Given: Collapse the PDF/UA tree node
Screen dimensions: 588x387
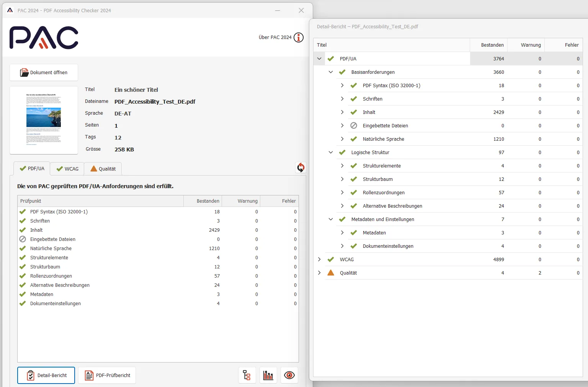Looking at the screenshot, I should click(x=319, y=59).
